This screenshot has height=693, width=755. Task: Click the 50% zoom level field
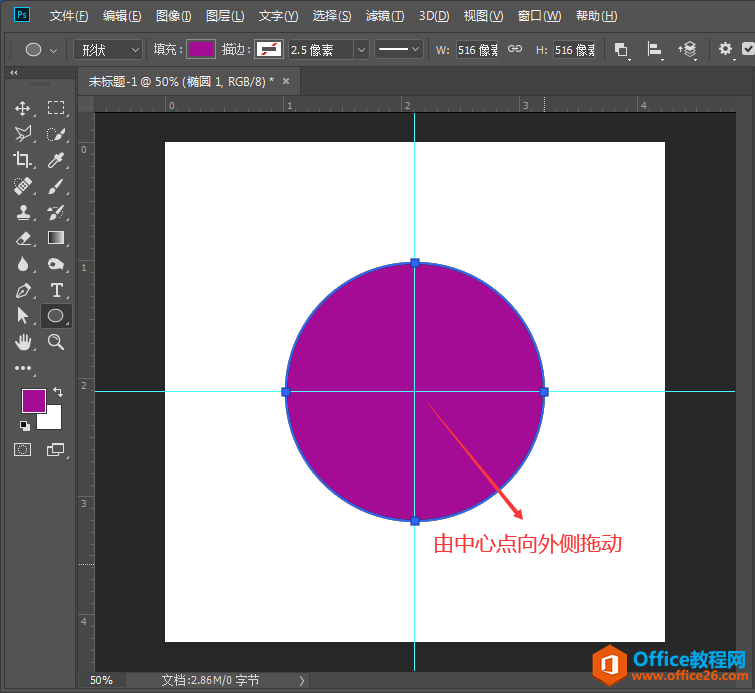pos(102,680)
